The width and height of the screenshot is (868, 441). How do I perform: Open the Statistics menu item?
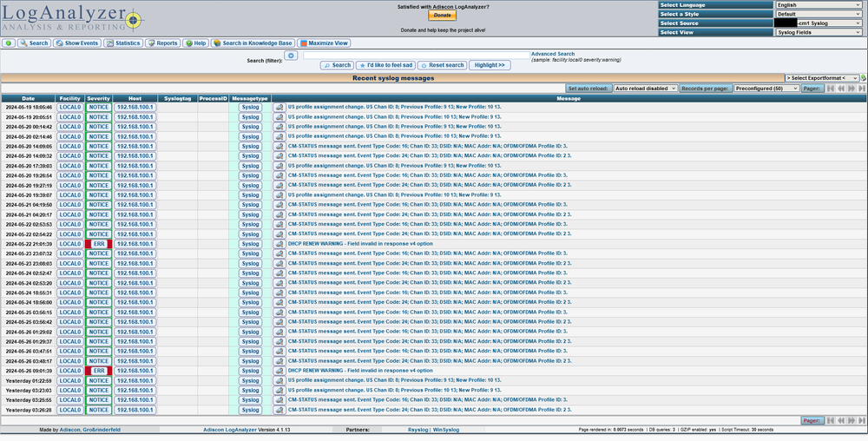pyautogui.click(x=123, y=43)
